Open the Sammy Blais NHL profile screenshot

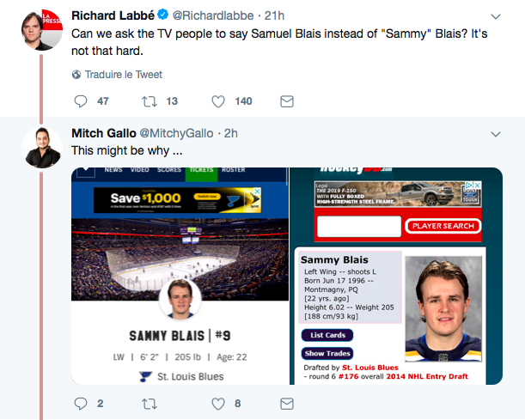point(179,275)
